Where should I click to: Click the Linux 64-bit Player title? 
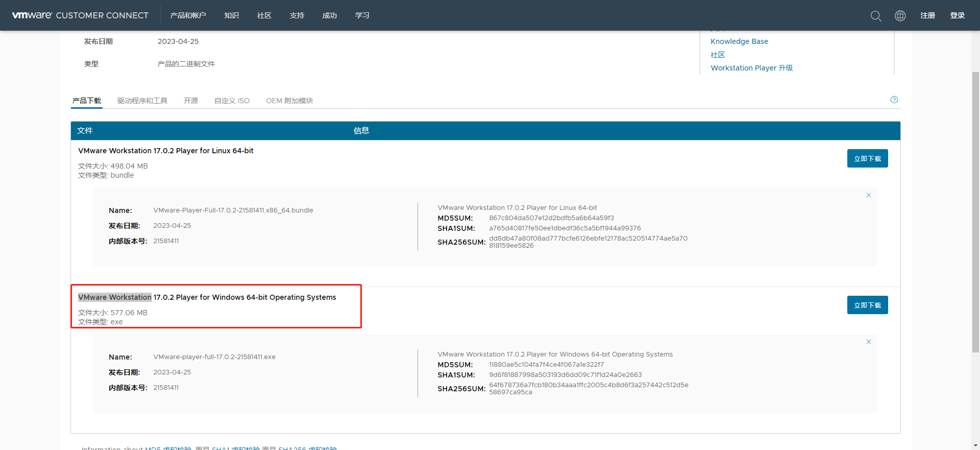click(x=166, y=151)
